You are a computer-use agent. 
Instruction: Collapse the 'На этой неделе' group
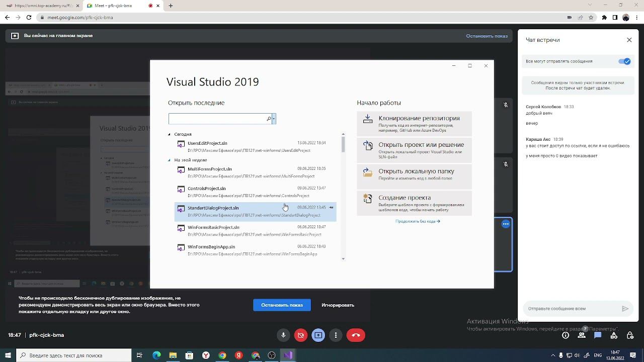point(169,160)
